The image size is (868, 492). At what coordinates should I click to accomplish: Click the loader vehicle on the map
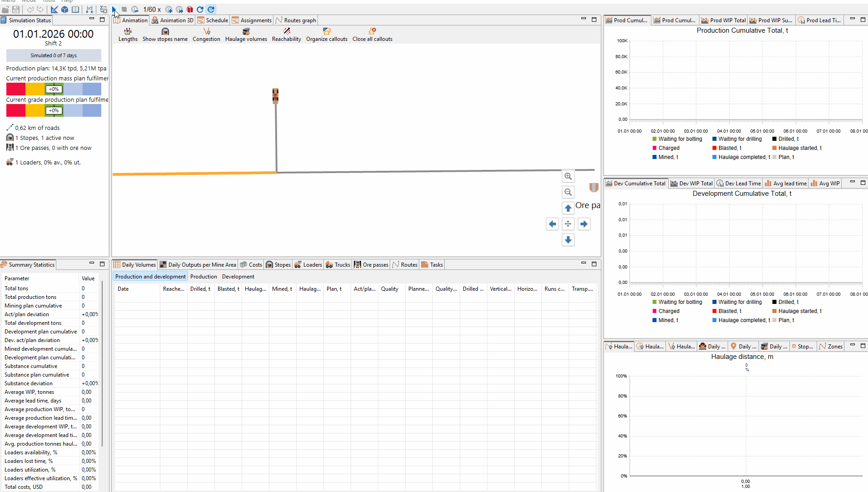(275, 96)
